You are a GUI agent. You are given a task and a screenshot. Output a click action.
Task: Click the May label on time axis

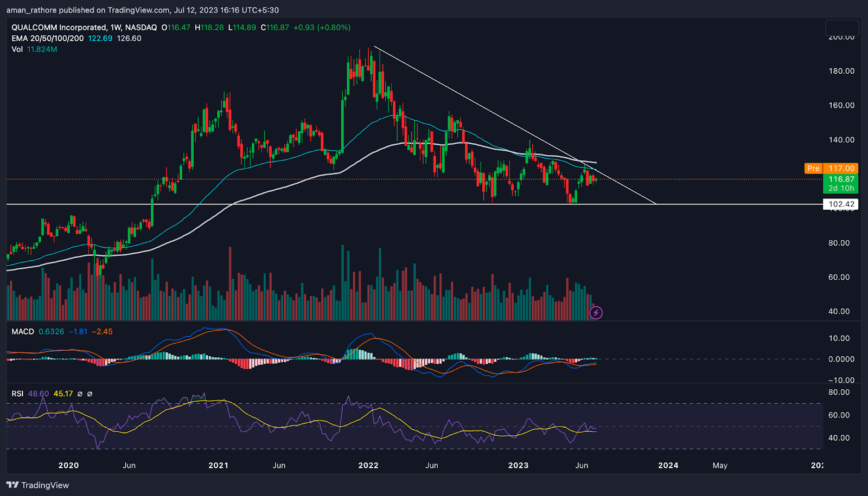pos(720,466)
